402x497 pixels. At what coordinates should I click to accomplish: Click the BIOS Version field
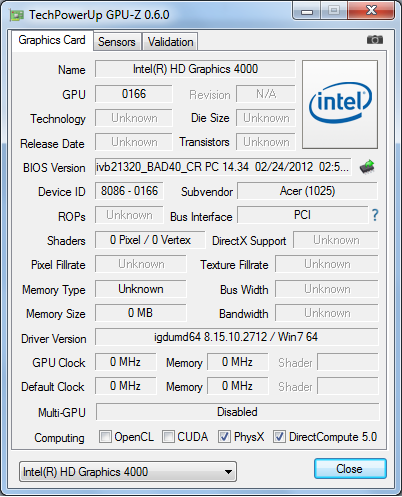click(x=223, y=167)
